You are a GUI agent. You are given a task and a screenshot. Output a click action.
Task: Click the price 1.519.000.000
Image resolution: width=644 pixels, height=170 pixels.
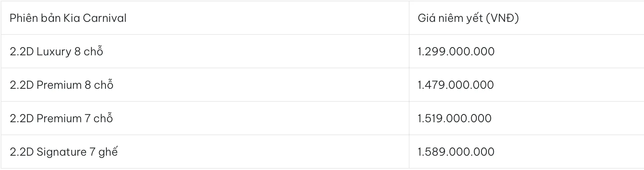click(x=455, y=118)
